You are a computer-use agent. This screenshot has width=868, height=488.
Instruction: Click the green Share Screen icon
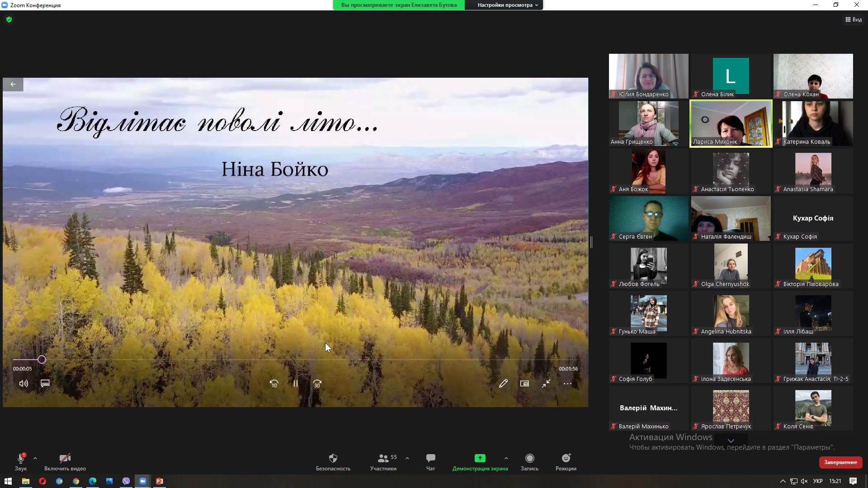click(x=480, y=458)
